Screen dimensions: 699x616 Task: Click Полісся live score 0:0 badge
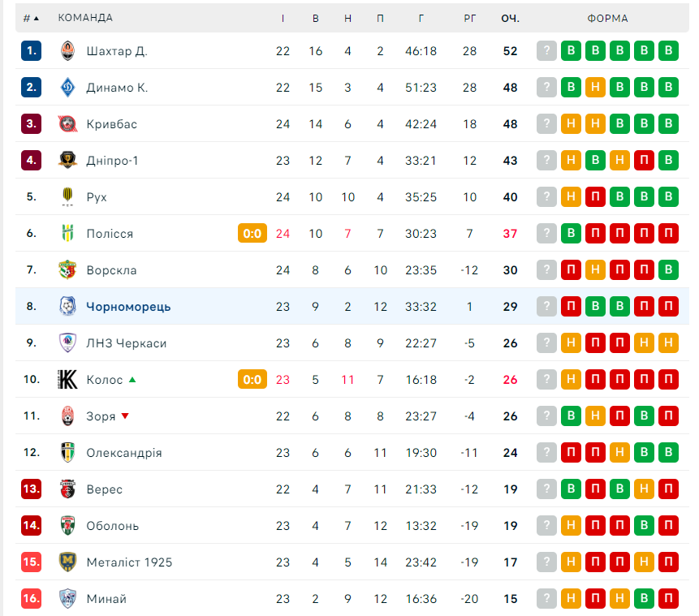point(252,233)
